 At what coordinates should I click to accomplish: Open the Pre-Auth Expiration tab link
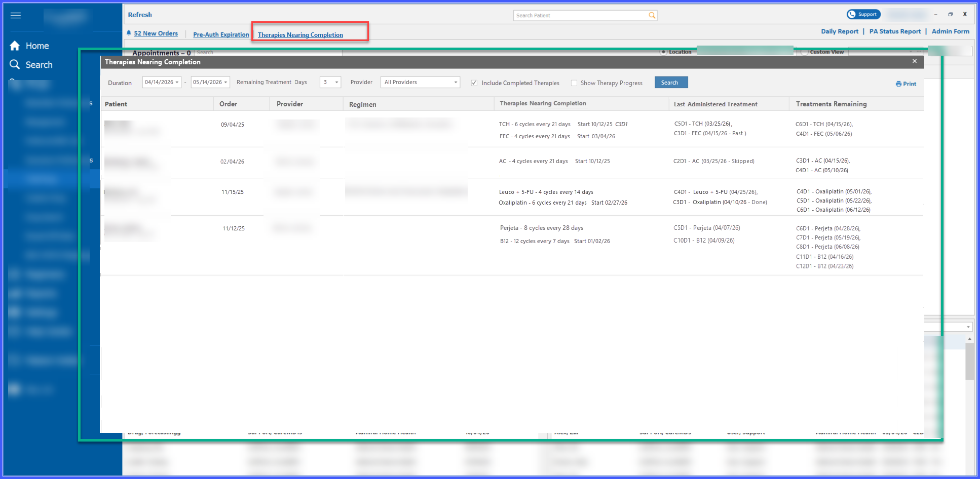click(x=221, y=34)
